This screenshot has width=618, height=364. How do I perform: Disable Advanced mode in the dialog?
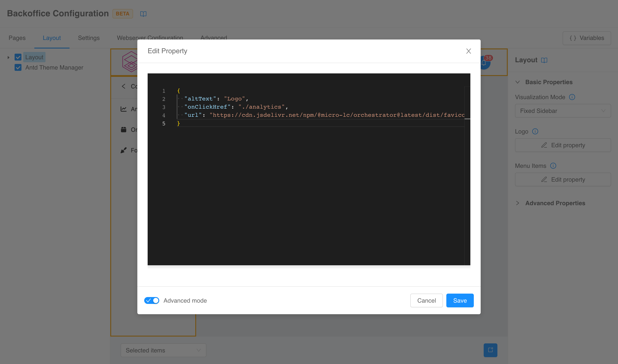pyautogui.click(x=151, y=300)
